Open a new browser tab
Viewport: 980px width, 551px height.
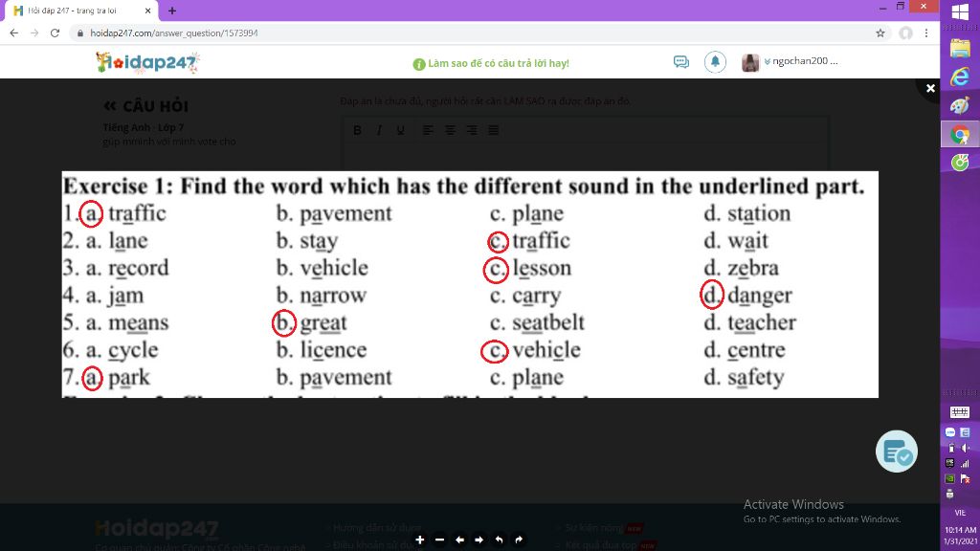172,11
